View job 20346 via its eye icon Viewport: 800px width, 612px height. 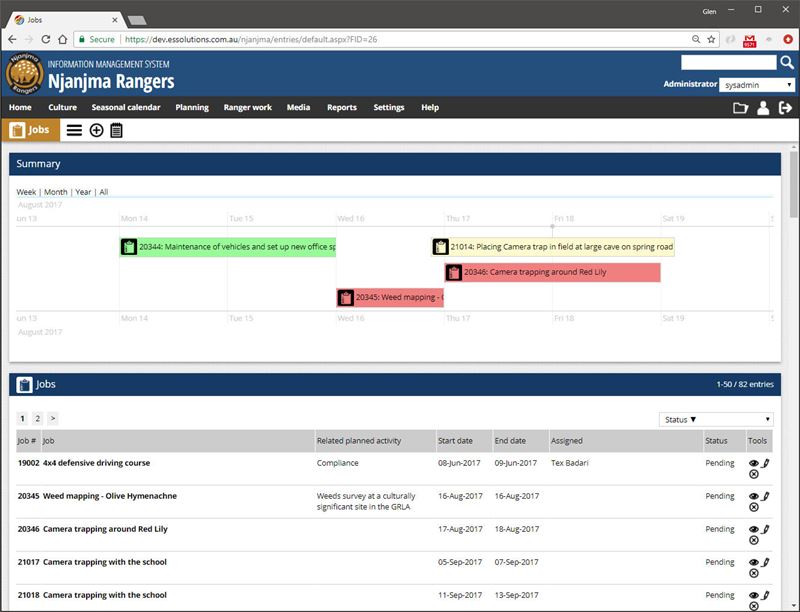[x=754, y=529]
